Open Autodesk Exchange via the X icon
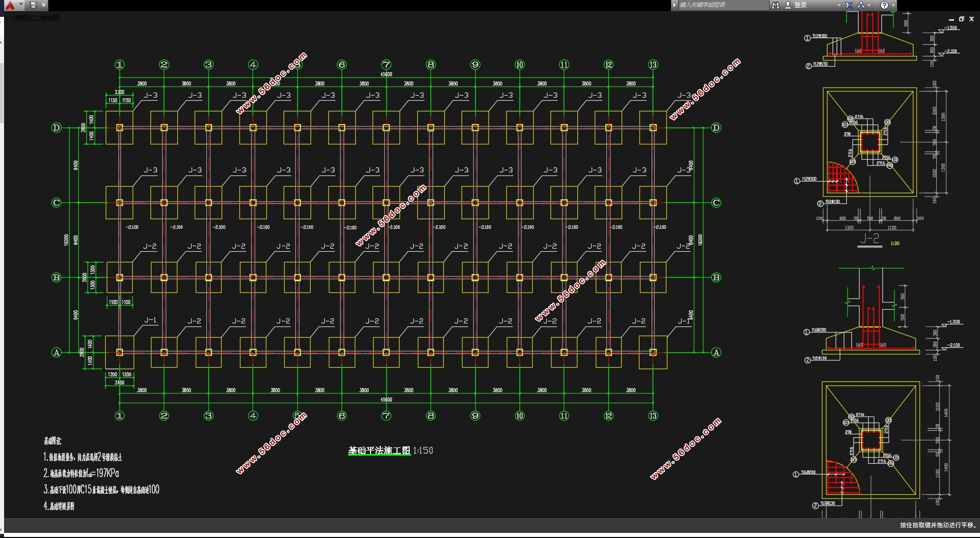This screenshot has width=980, height=538. (849, 5)
